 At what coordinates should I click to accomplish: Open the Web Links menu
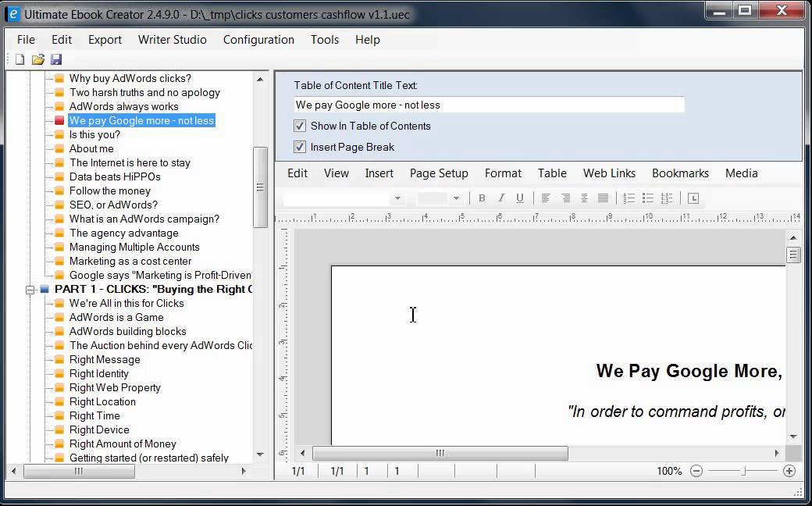[x=609, y=173]
